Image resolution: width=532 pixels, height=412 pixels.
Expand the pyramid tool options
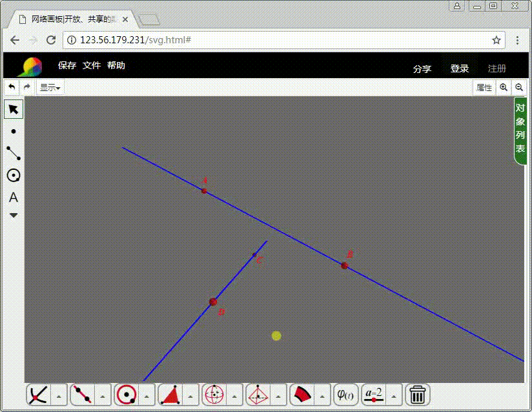pos(278,396)
